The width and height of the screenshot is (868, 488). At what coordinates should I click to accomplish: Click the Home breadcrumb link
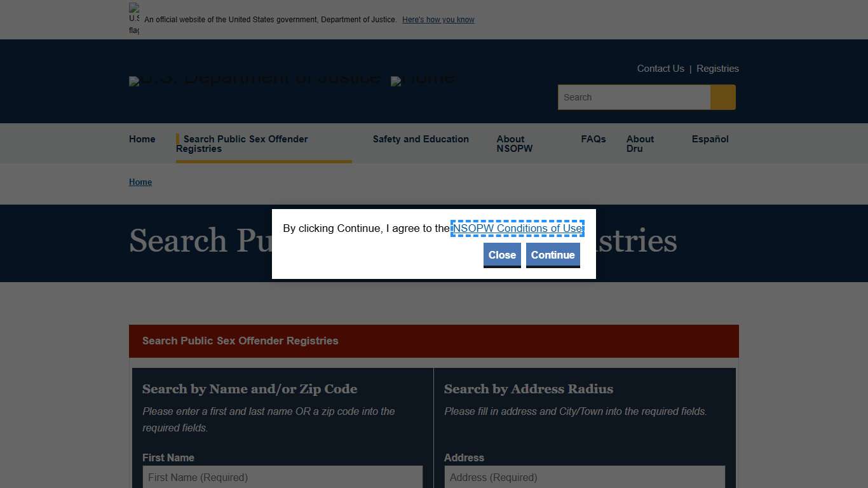coord(140,182)
